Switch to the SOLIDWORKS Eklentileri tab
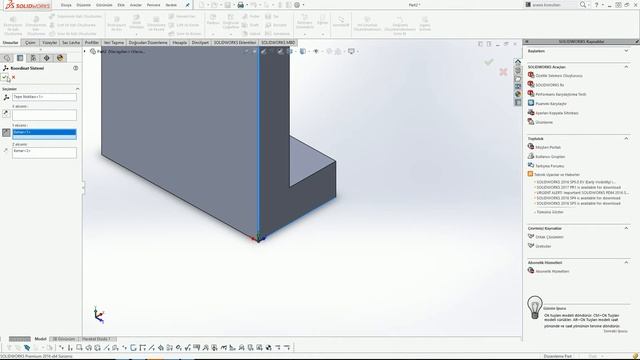Screen dimensions: 640x360 [235, 42]
